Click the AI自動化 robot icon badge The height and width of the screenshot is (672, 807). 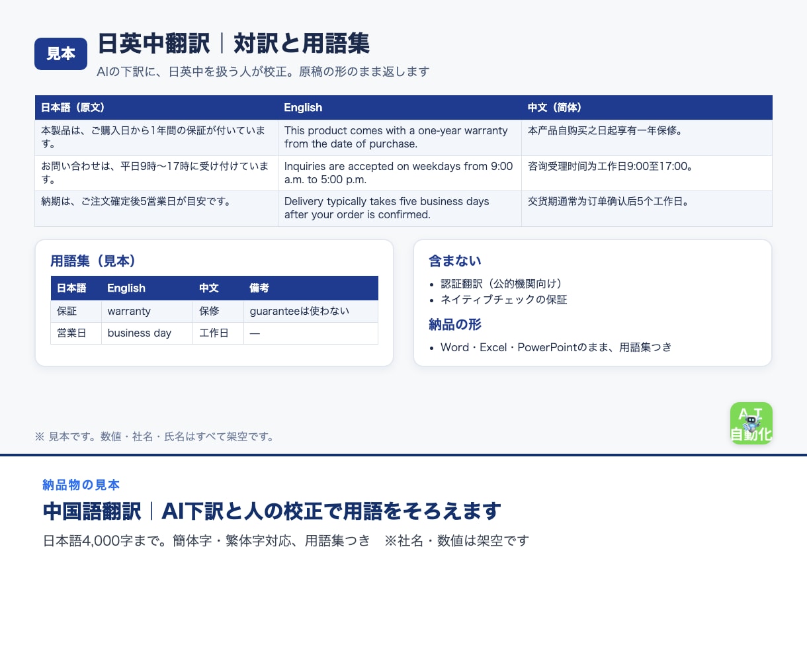click(x=751, y=423)
